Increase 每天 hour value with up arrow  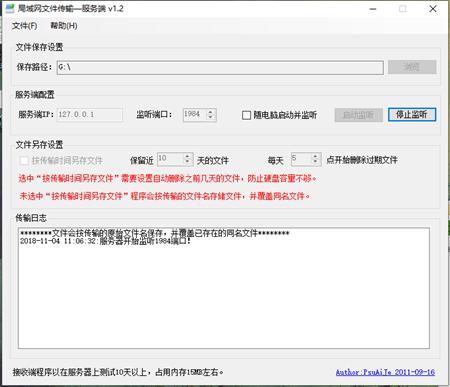315,156
